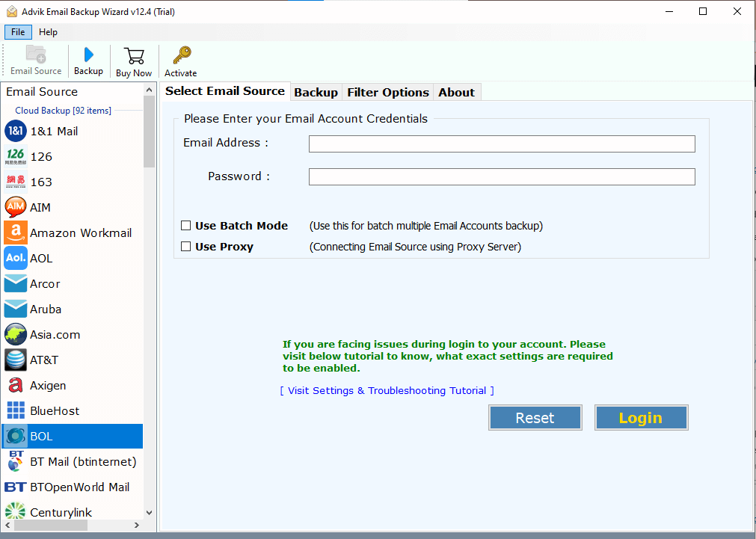Select the 1&1 Mail logo icon
This screenshot has height=539, width=756.
click(16, 131)
